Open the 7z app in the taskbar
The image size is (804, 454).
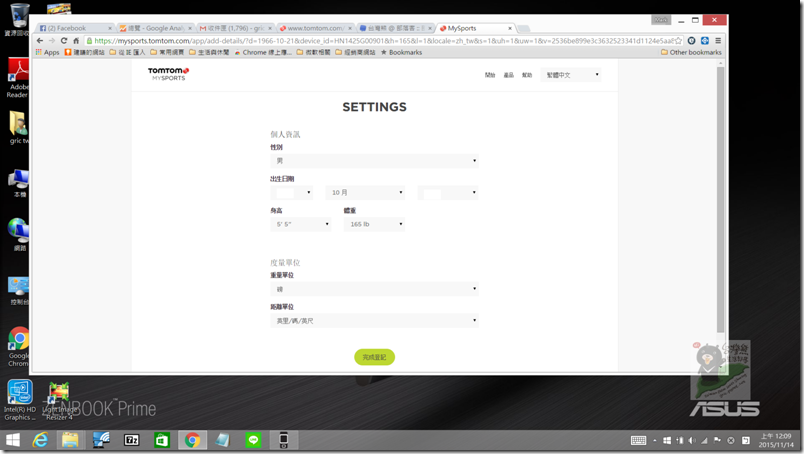[132, 440]
